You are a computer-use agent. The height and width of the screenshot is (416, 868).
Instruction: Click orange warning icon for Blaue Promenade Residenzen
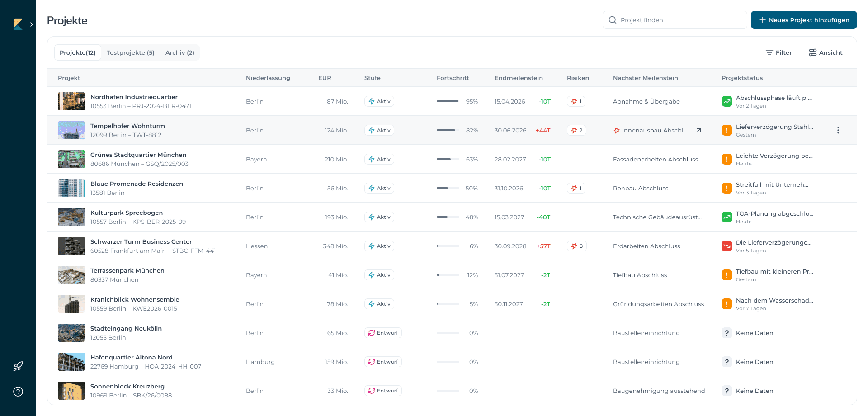pyautogui.click(x=727, y=188)
